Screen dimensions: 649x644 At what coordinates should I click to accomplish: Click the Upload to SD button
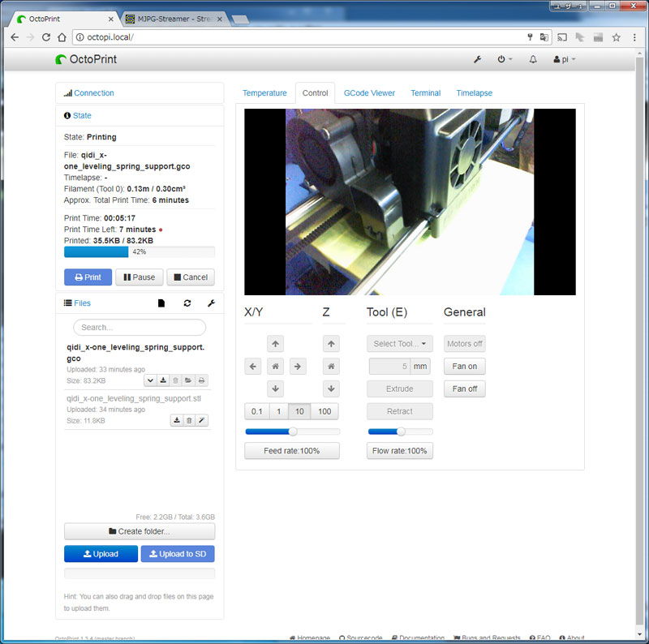(x=178, y=554)
